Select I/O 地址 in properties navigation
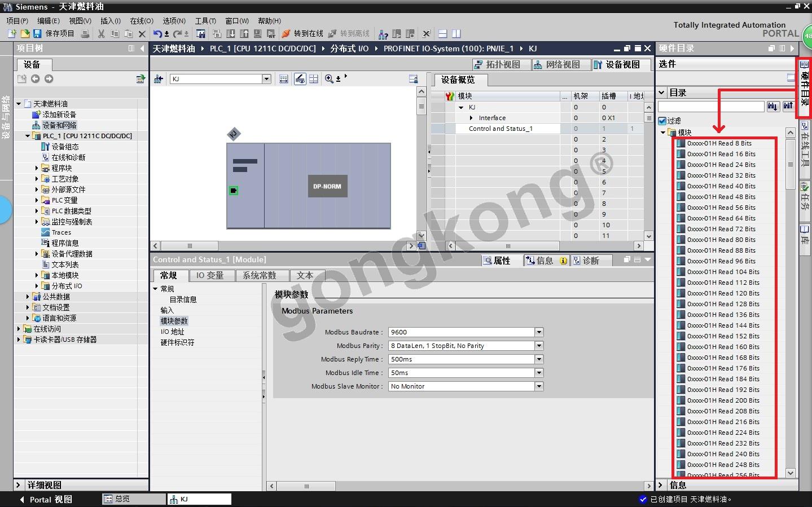Screen dimensions: 812x507 [x=172, y=332]
